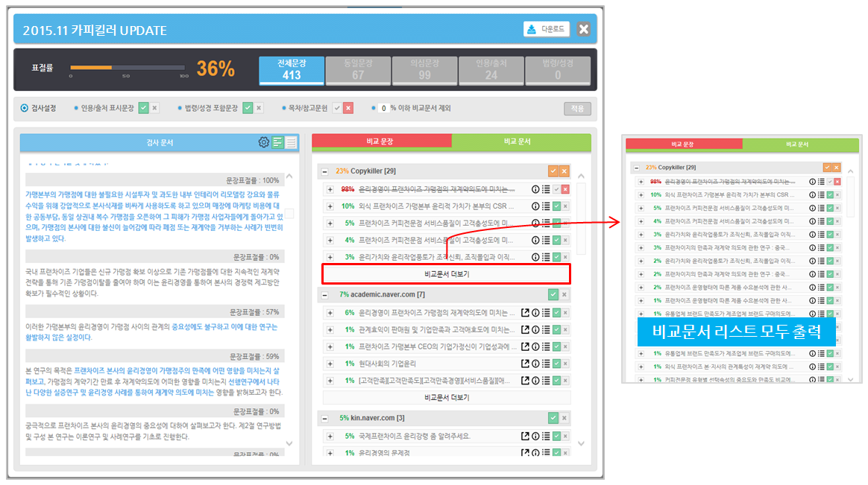The image size is (868, 485).
Task: Open list icon for the 3% 윤리가치와 entry
Action: pyautogui.click(x=546, y=257)
